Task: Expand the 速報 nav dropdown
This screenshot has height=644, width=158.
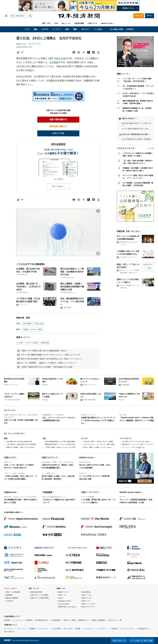Action: (36, 29)
